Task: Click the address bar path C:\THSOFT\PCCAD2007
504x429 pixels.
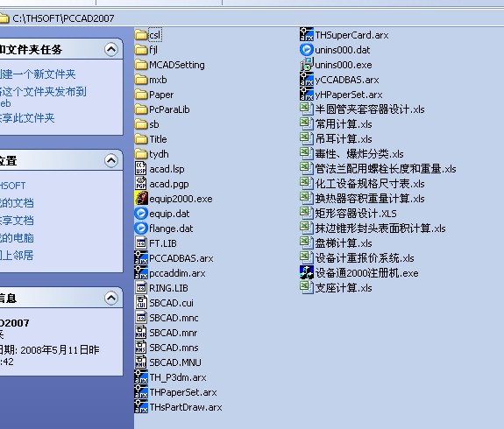Action: point(63,18)
